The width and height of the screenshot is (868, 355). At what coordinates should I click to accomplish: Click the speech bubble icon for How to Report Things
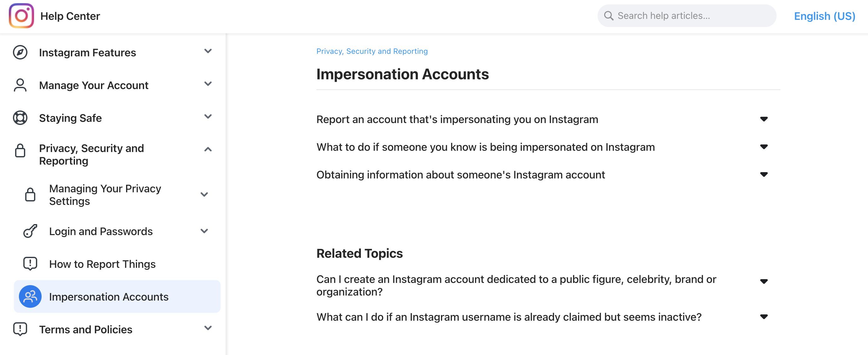[x=30, y=264]
